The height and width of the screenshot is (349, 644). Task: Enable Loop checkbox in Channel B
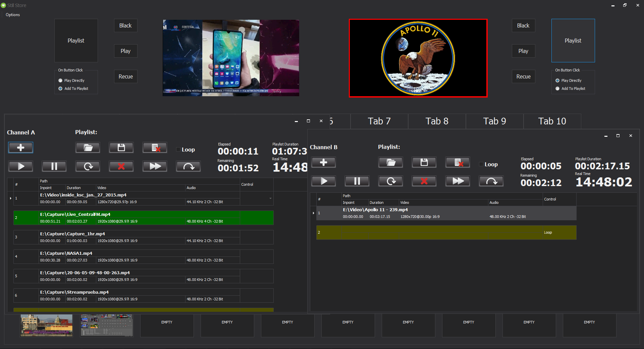[x=481, y=164]
